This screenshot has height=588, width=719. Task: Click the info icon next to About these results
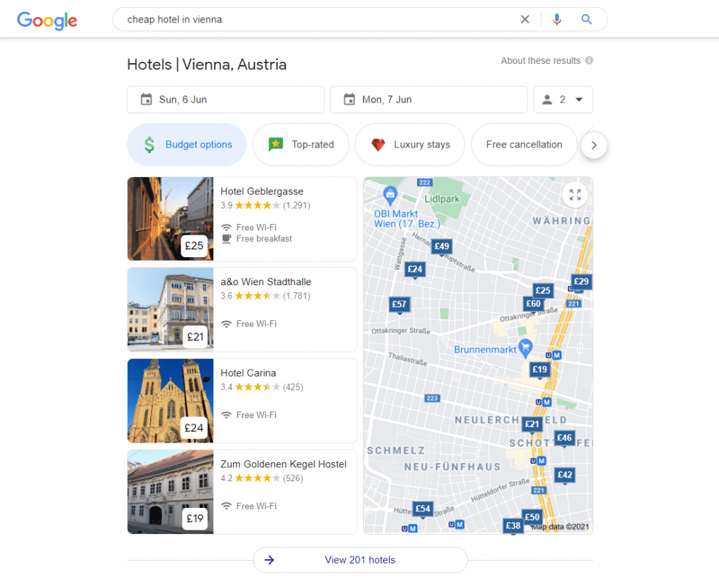pos(588,60)
